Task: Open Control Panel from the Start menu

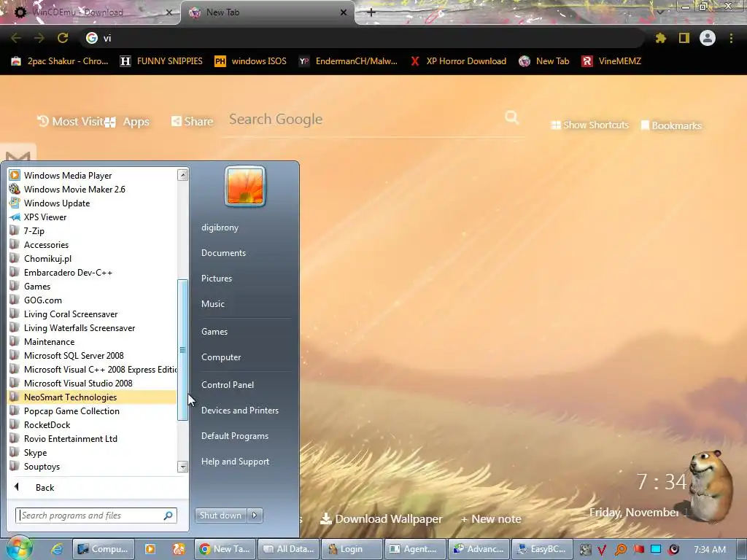Action: 228,385
